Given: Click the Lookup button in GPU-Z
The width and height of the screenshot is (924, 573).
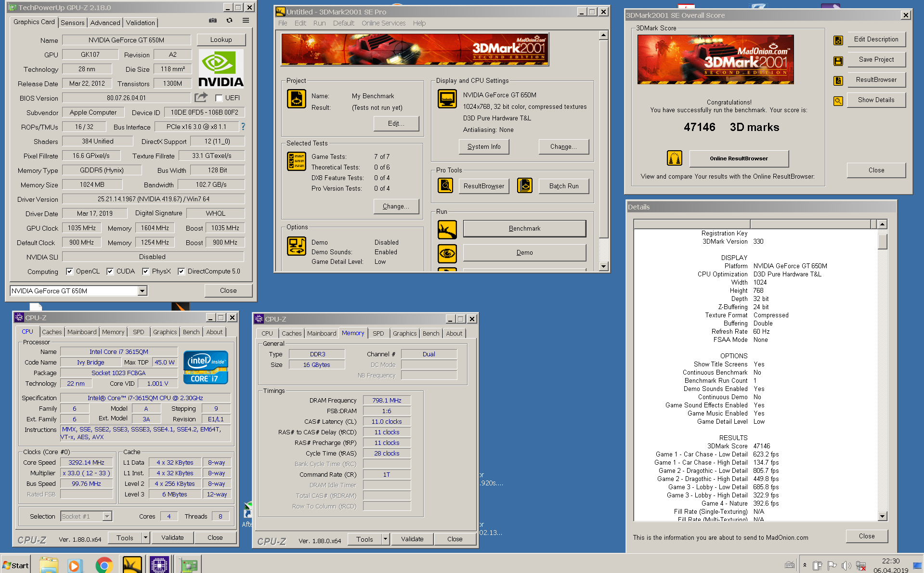Looking at the screenshot, I should pos(221,39).
